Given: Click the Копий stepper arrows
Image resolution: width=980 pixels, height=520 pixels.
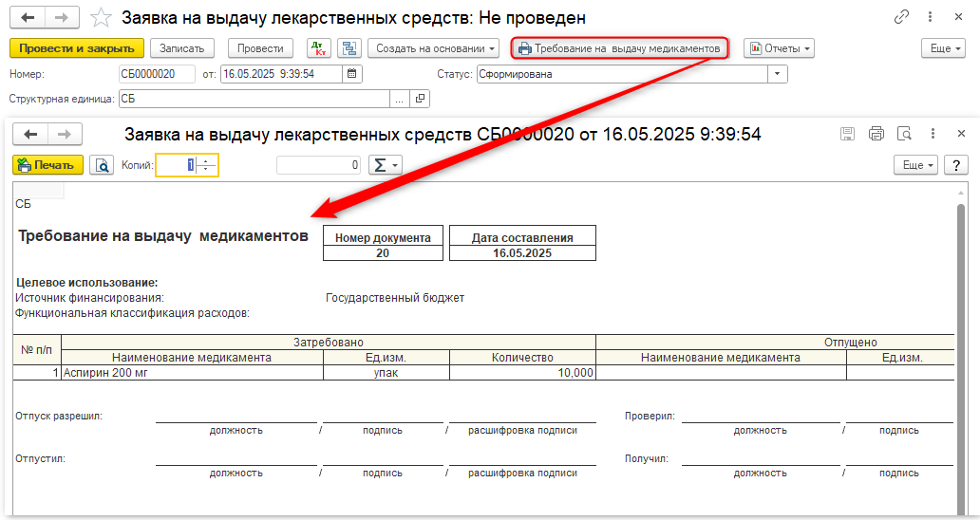Looking at the screenshot, I should point(206,165).
